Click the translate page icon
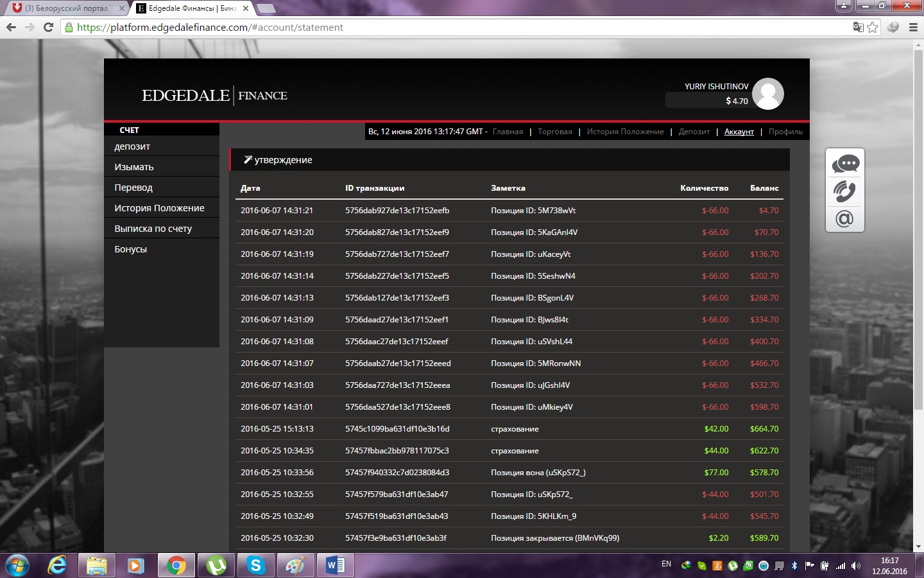Screen dimensions: 924x578 (x=858, y=27)
